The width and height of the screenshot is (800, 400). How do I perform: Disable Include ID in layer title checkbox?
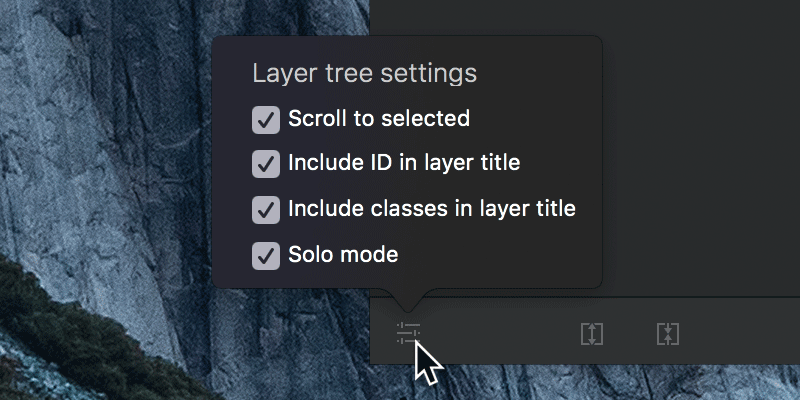tap(266, 164)
